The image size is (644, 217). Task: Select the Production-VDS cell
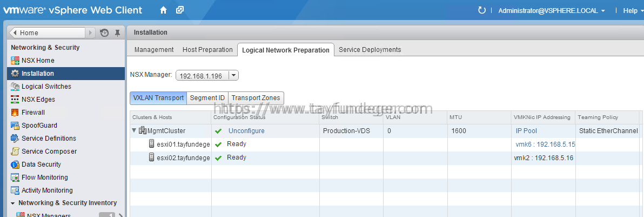pos(351,131)
